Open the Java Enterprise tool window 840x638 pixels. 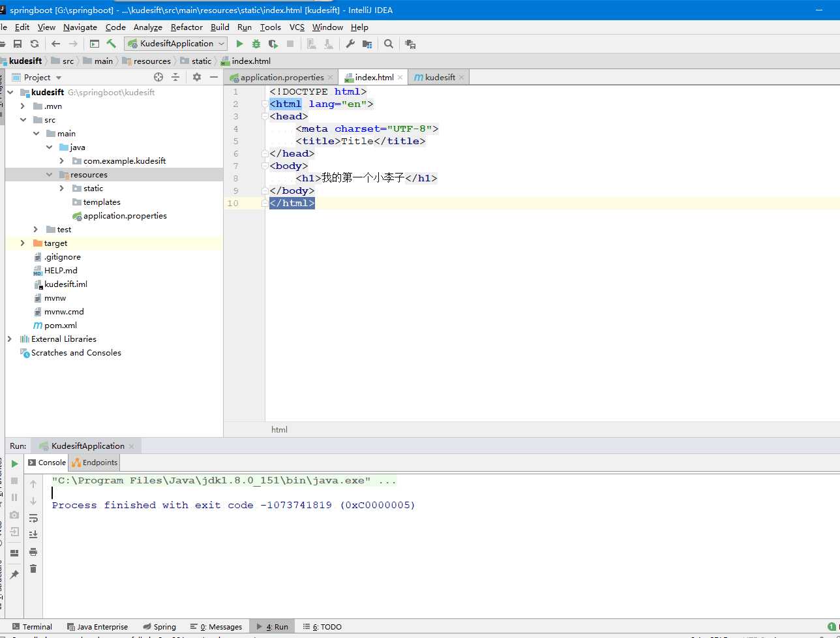coord(97,626)
